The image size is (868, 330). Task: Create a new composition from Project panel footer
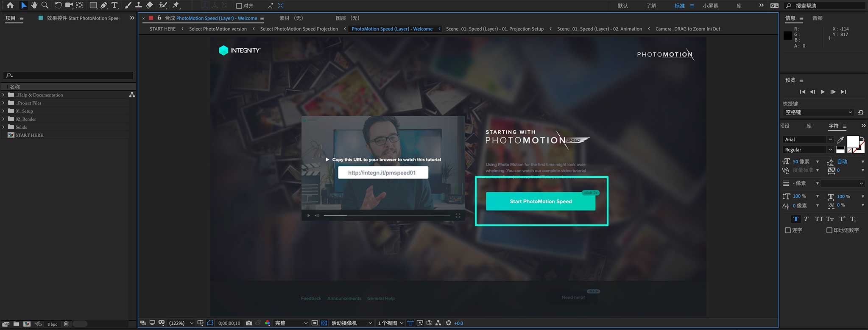27,324
